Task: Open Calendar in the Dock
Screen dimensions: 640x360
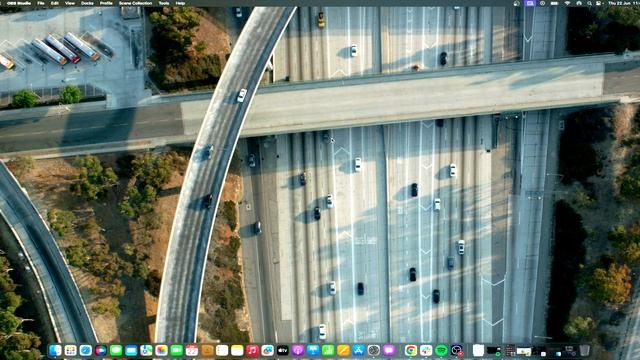Action: pyautogui.click(x=192, y=350)
